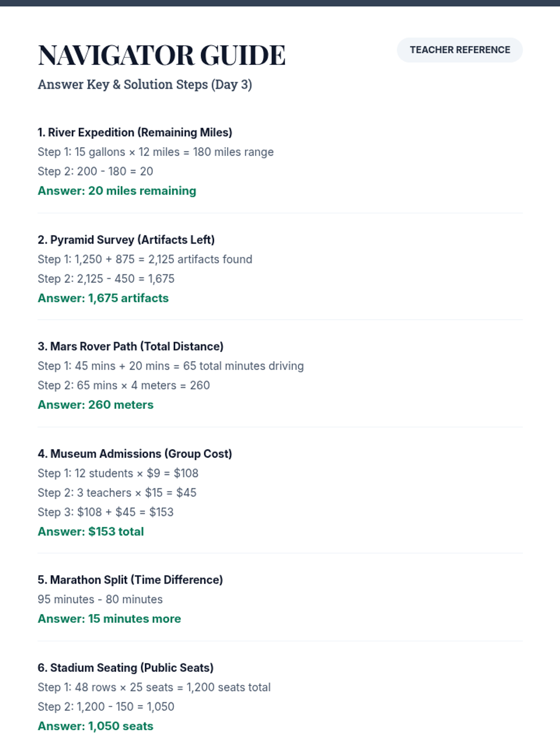Click the 1,250 + 875 step line
The height and width of the screenshot is (747, 560).
[145, 260]
